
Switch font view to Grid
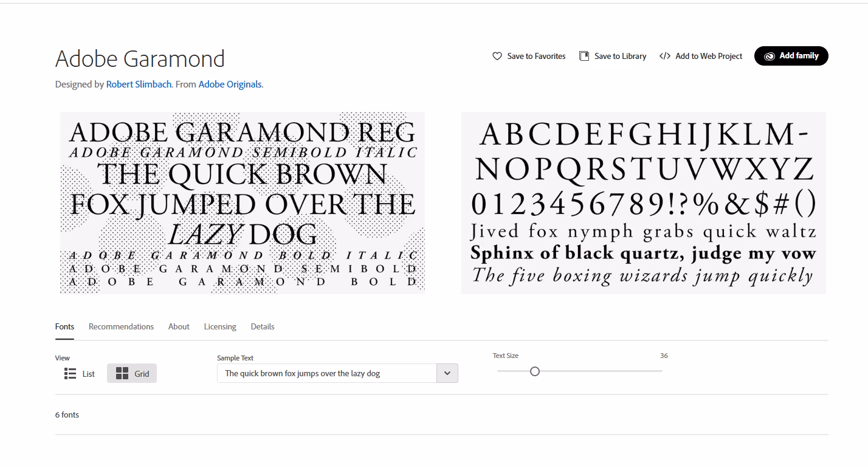tap(132, 373)
